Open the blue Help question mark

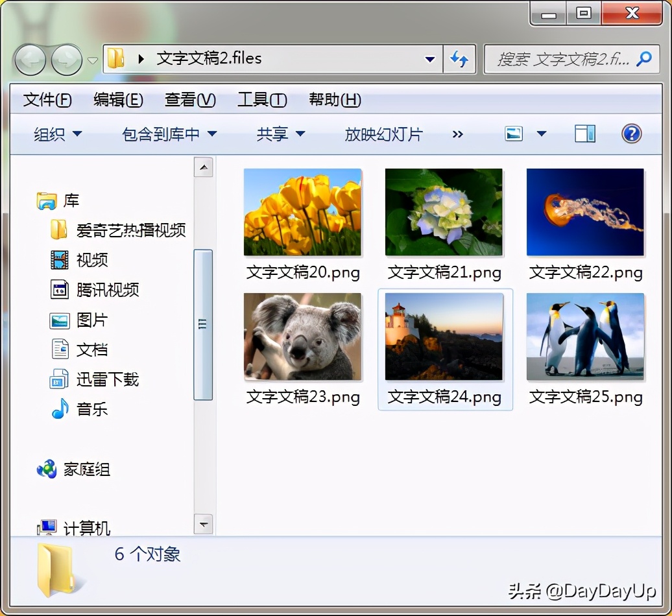point(631,134)
